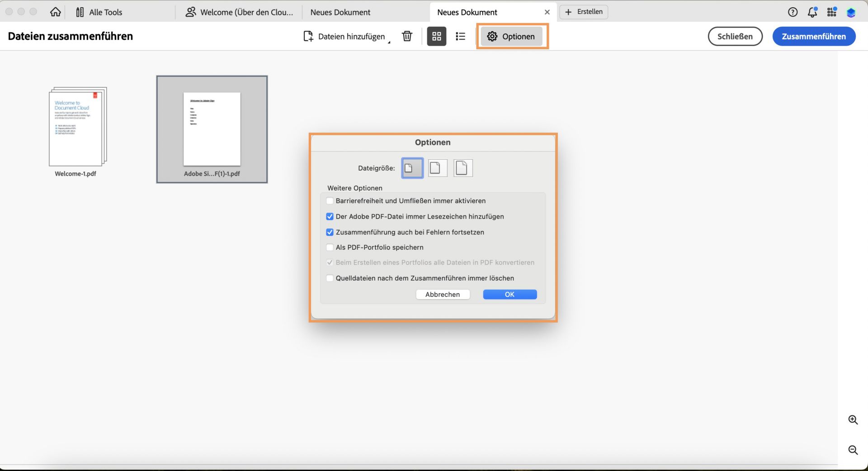Open the account profile avatar
Image resolution: width=868 pixels, height=471 pixels.
point(851,12)
